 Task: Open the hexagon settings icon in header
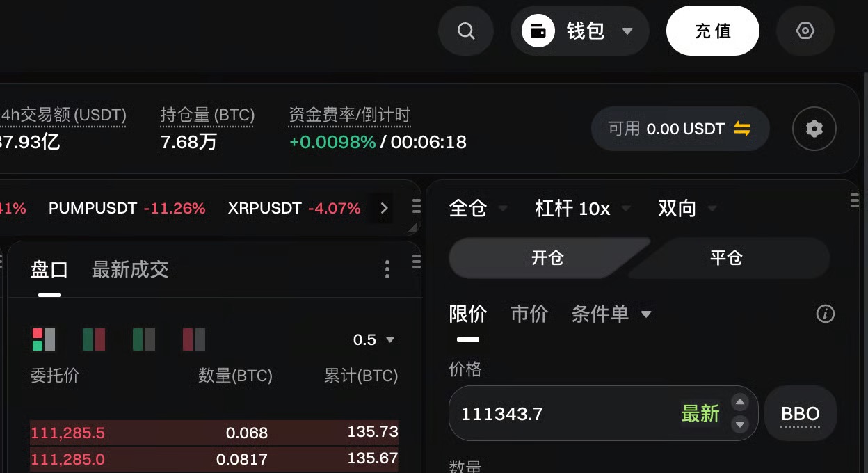coord(805,31)
